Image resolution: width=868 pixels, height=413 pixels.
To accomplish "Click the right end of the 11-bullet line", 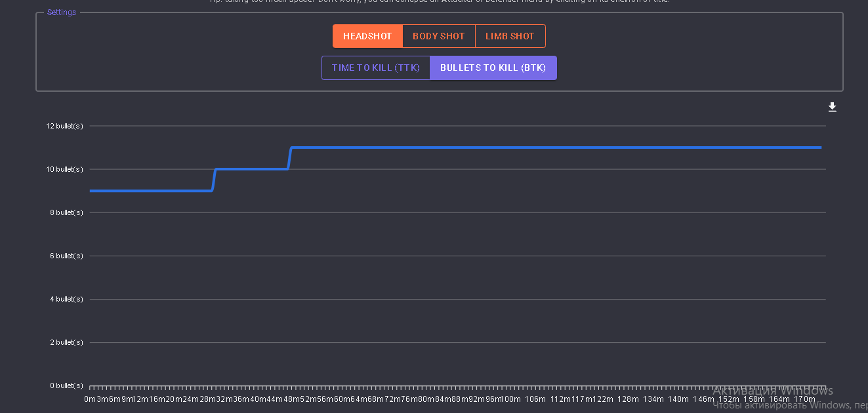I will (819, 147).
